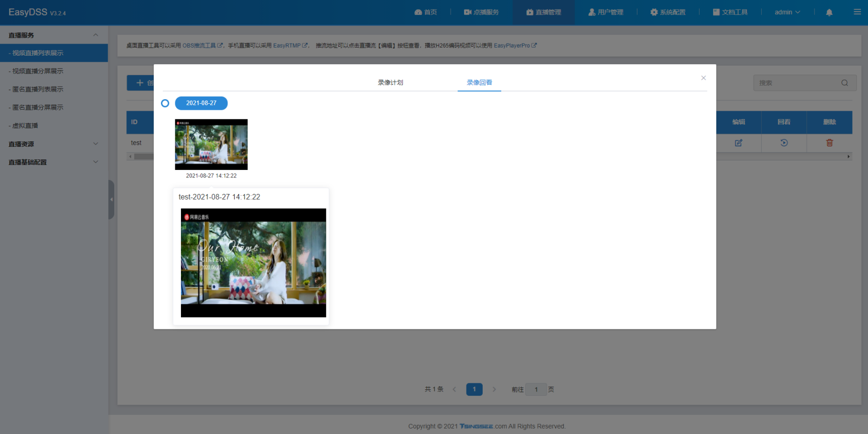Switch to 录像回看 tab
The height and width of the screenshot is (434, 868).
479,82
